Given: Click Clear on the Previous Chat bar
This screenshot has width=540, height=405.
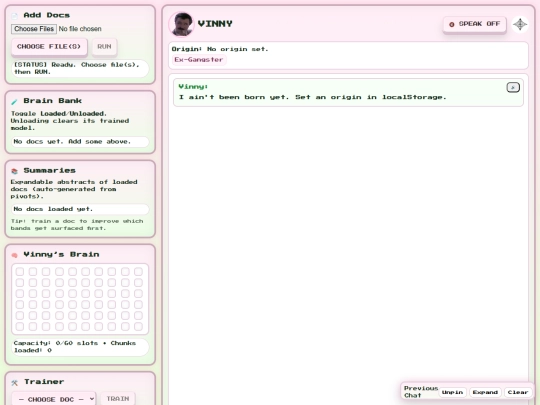Looking at the screenshot, I should point(518,392).
